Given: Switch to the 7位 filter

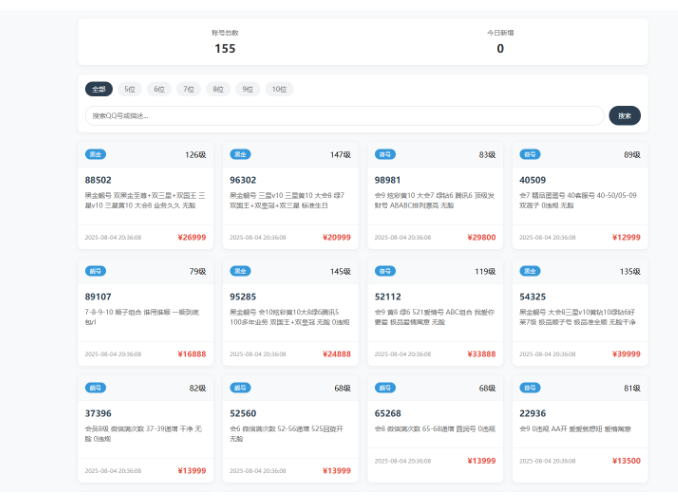Looking at the screenshot, I should (188, 89).
